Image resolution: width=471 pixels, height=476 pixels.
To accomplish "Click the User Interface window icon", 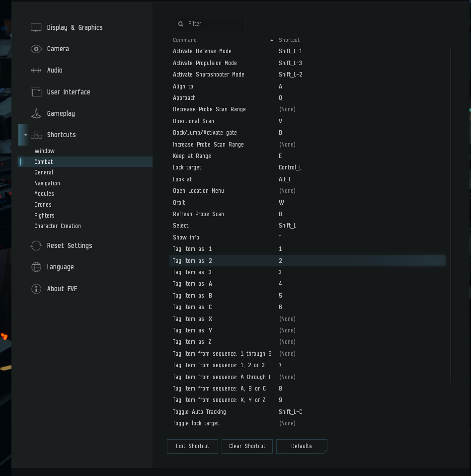I will tap(36, 92).
